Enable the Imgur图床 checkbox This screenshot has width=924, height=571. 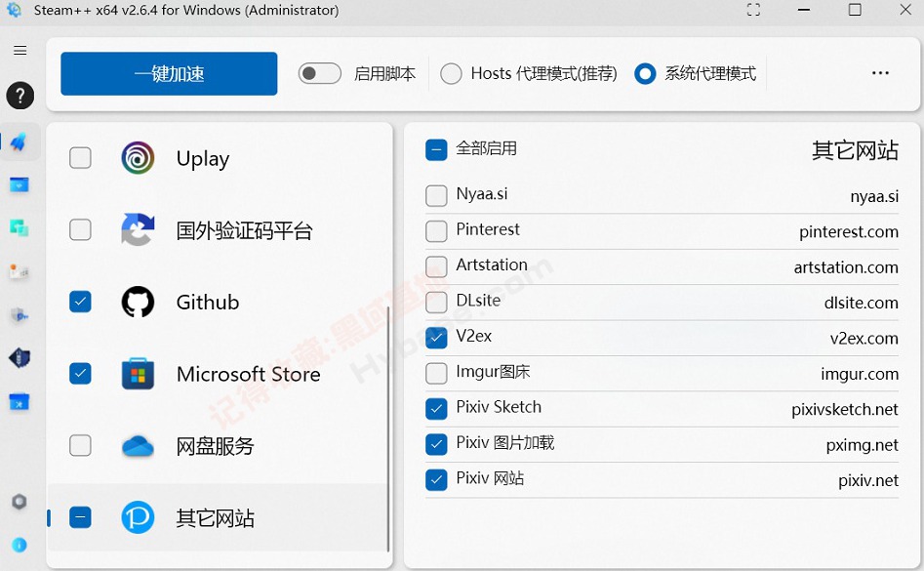(x=436, y=374)
